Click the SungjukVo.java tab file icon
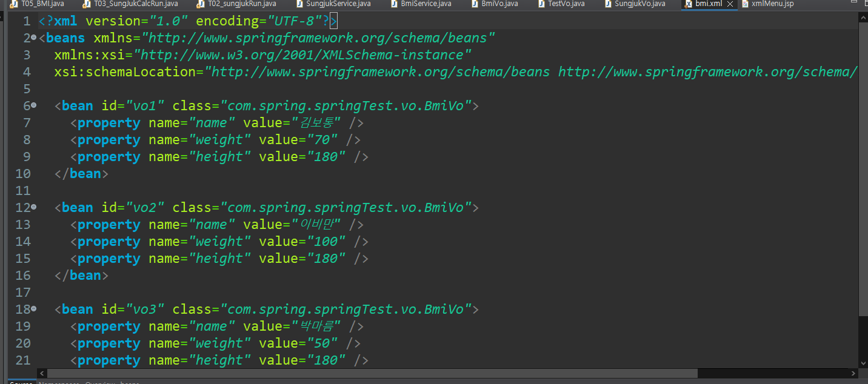The width and height of the screenshot is (868, 384). pyautogui.click(x=608, y=4)
